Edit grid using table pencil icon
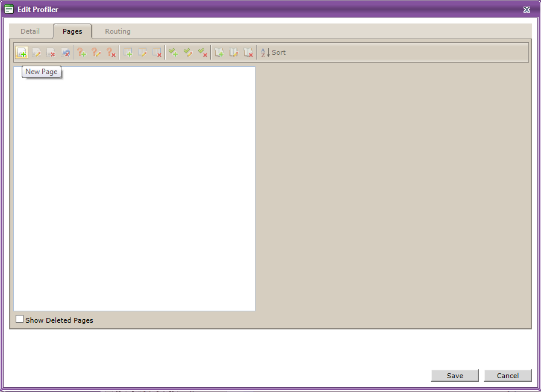This screenshot has width=541, height=392. click(142, 52)
